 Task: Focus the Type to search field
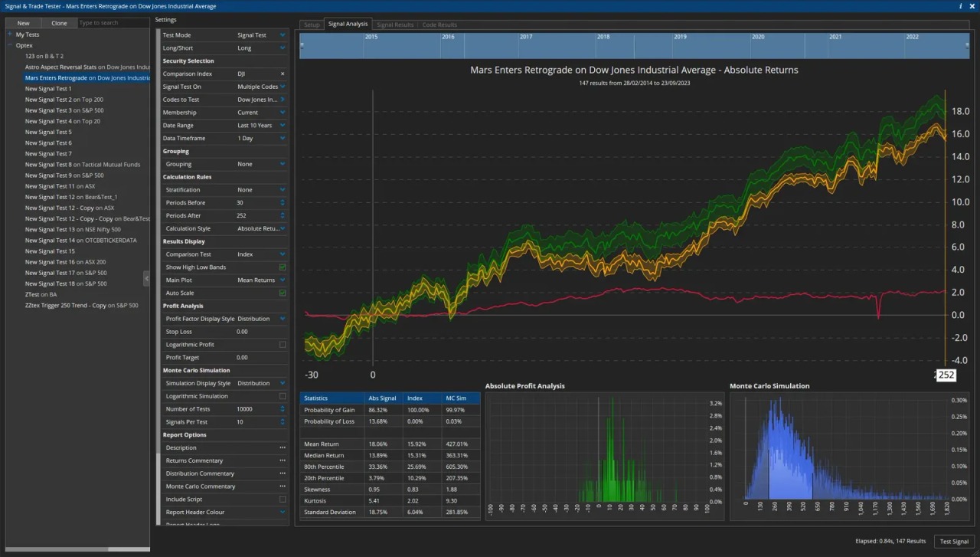pyautogui.click(x=113, y=23)
